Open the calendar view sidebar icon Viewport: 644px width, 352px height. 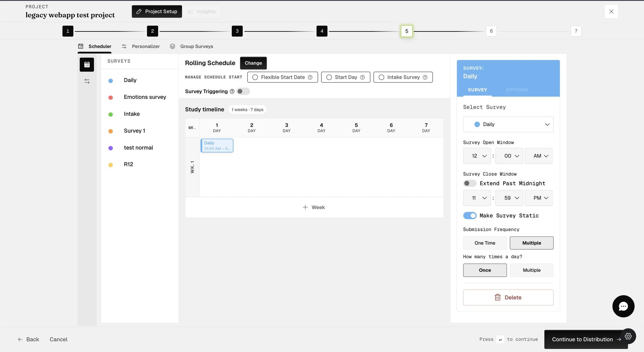click(87, 65)
